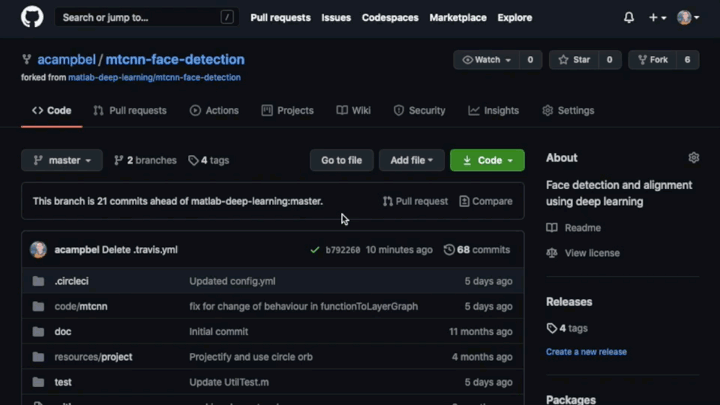Click the repository settings gear in About
Image resolution: width=720 pixels, height=405 pixels.
[694, 158]
